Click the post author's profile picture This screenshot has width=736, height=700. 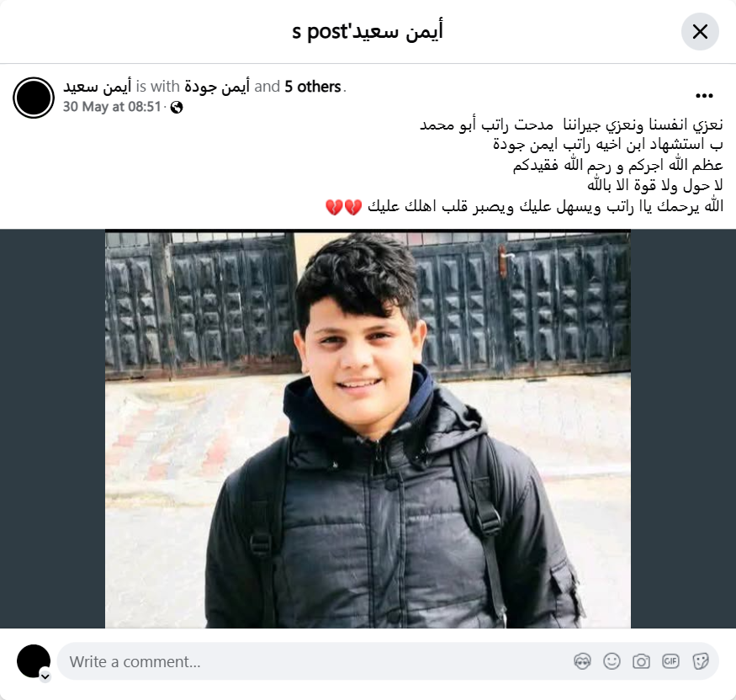pyautogui.click(x=34, y=98)
